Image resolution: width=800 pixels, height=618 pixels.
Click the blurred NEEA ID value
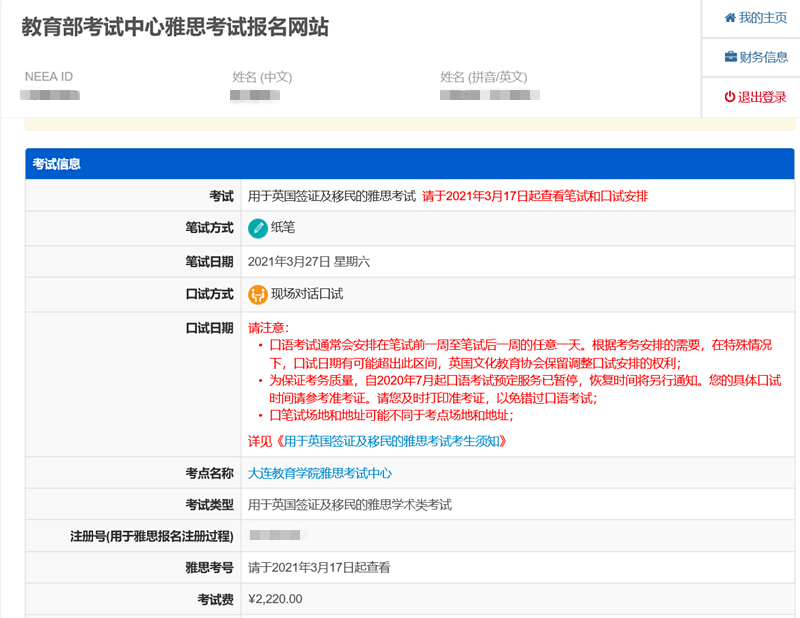[50, 96]
